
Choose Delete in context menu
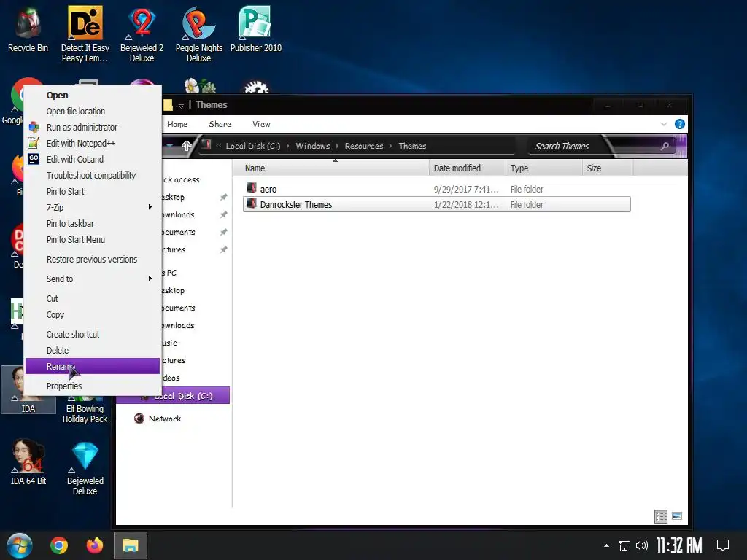[x=93, y=351]
